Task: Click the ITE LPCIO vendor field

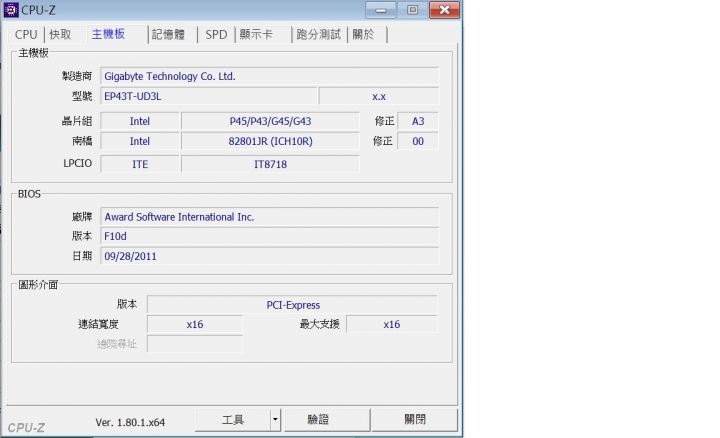Action: (140, 164)
